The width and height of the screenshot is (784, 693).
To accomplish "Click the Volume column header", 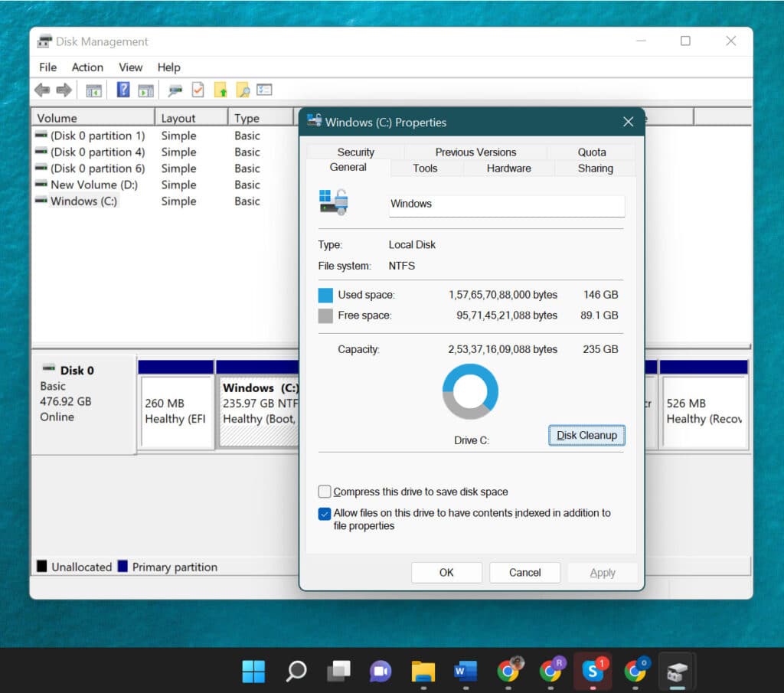I will tap(93, 118).
